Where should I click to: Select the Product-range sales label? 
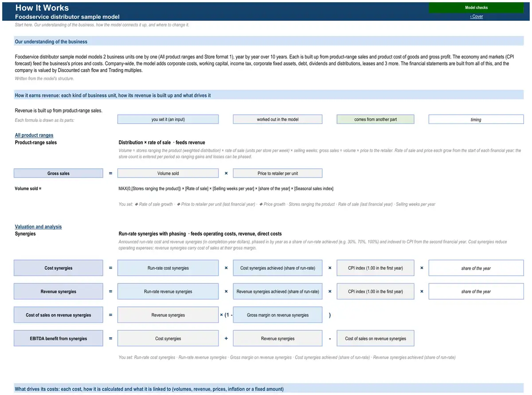tap(36, 143)
